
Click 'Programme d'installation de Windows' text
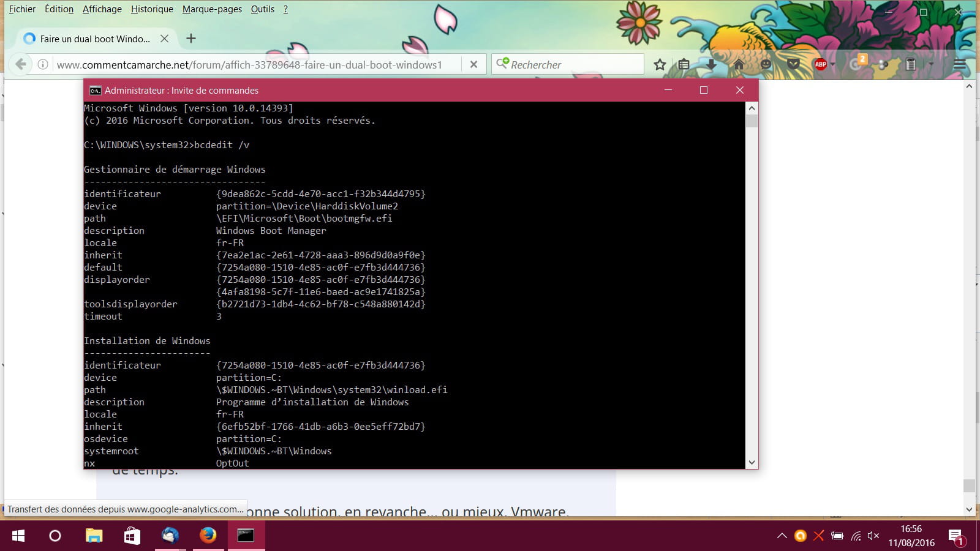click(312, 402)
